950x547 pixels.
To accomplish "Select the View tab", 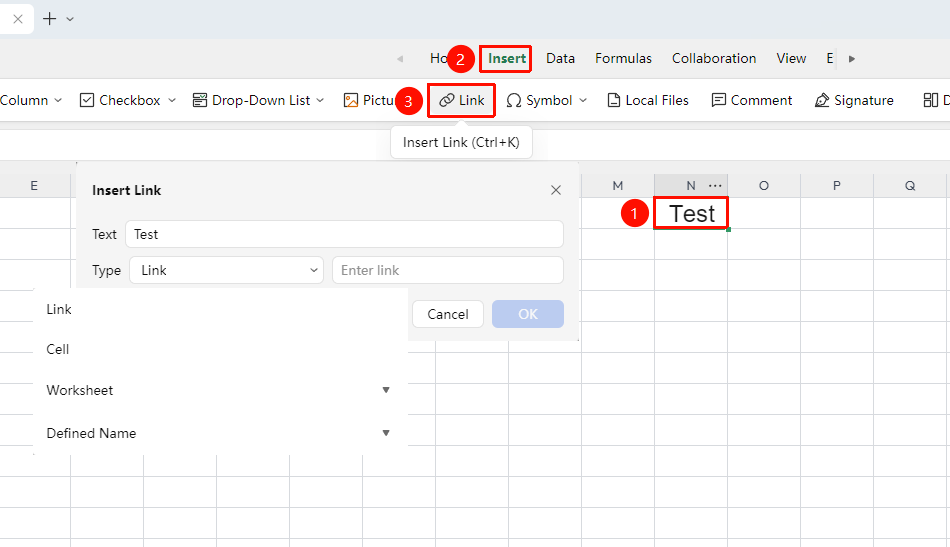I will pos(791,59).
